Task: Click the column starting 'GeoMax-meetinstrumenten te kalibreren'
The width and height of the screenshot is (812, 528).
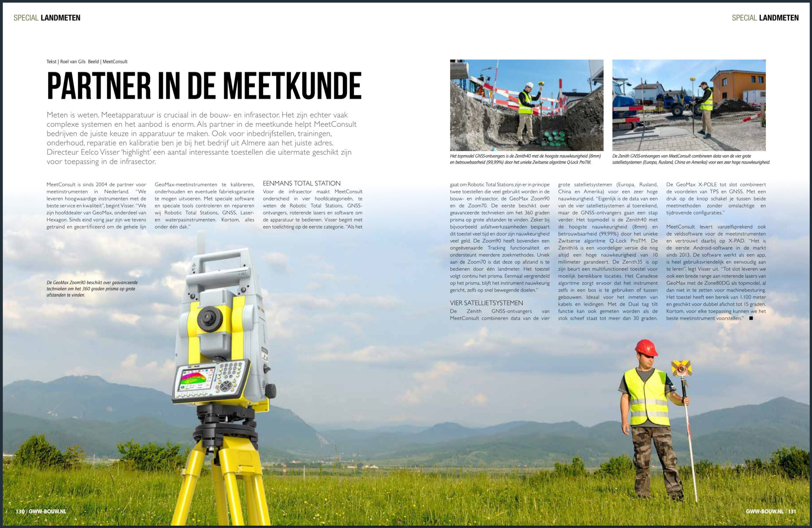Action: pos(204,206)
